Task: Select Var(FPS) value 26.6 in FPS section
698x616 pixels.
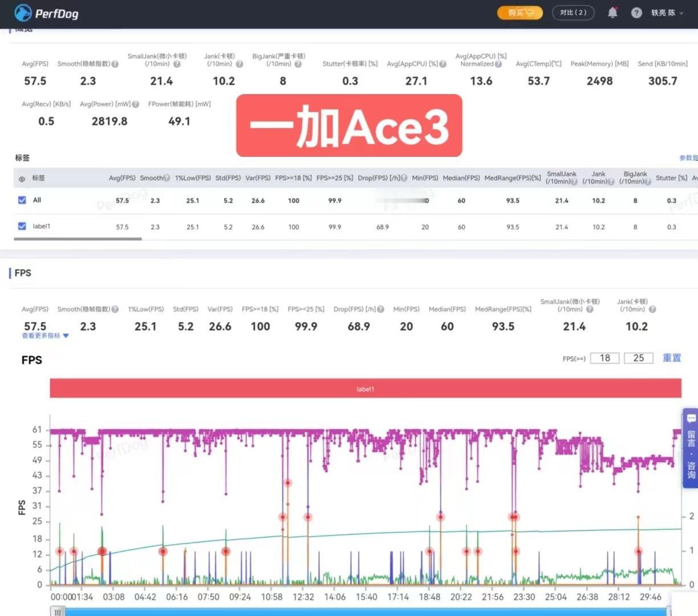Action: [220, 326]
